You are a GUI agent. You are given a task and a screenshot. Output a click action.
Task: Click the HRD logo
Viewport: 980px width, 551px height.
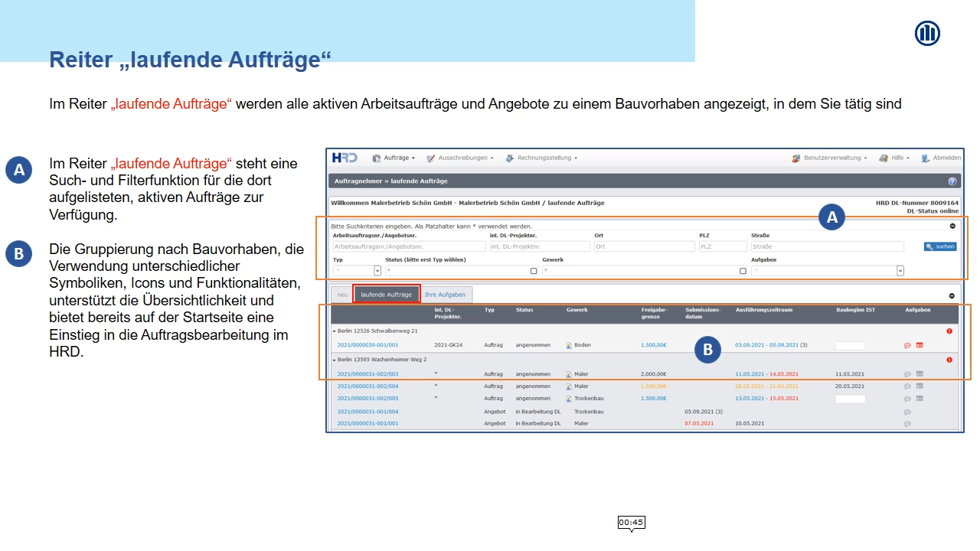click(345, 158)
